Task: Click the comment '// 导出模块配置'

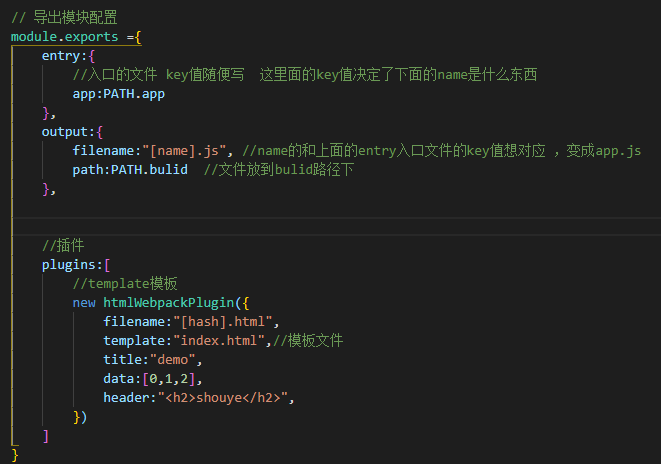Action: (64, 17)
